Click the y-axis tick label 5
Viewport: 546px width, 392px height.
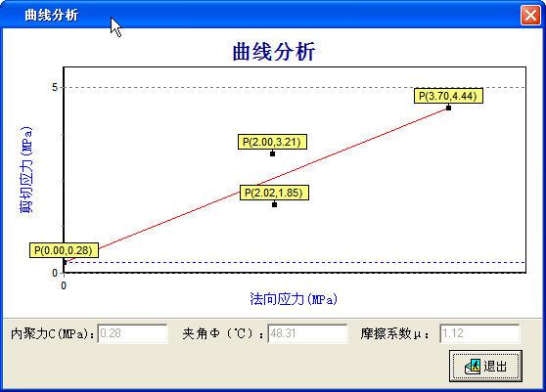[55, 87]
